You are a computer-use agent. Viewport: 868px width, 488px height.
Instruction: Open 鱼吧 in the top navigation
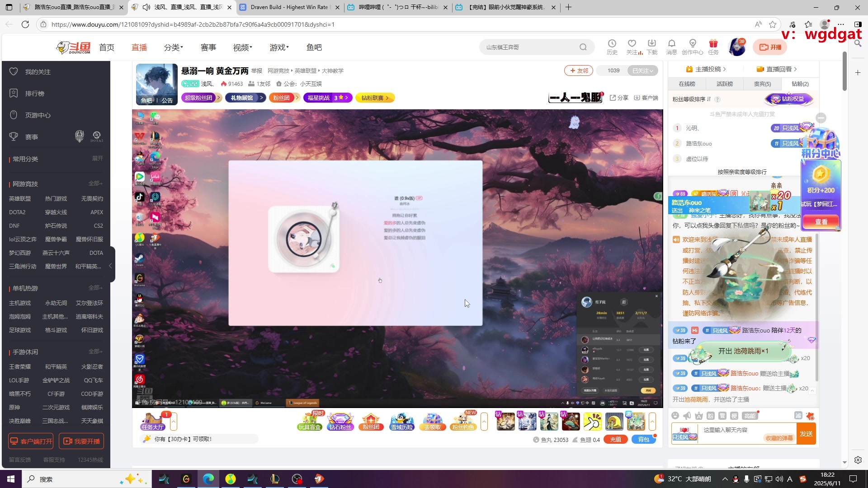[x=314, y=47]
